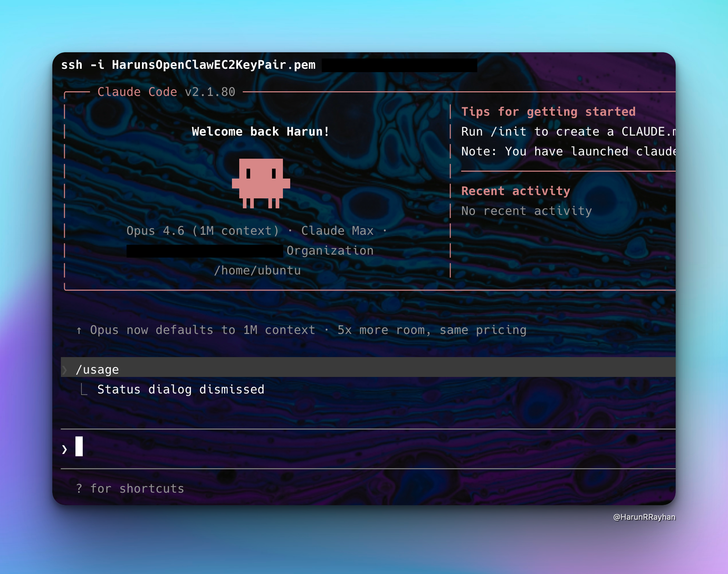Click the input prompt field beside the cursor
The image size is (728, 574).
368,449
